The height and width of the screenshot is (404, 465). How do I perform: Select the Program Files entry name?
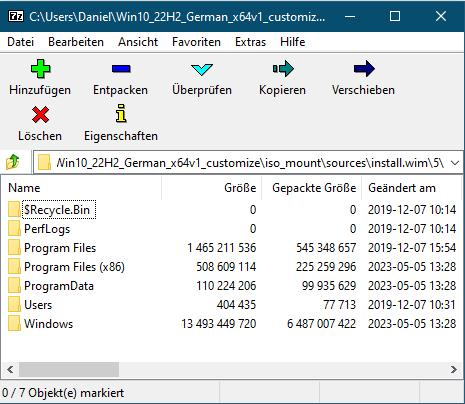pos(60,248)
